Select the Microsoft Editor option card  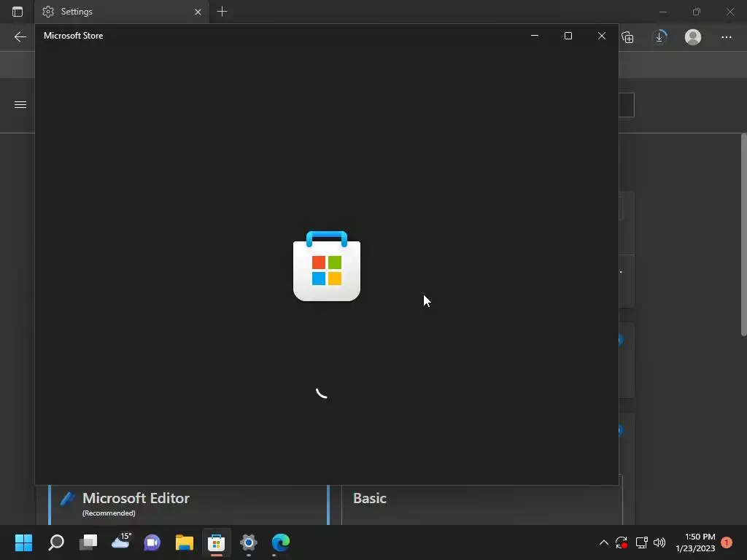188,505
